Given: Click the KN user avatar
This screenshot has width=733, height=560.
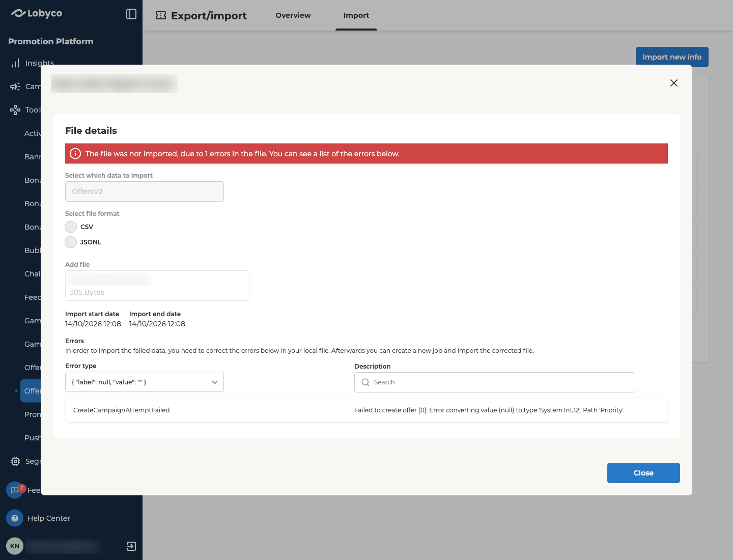Looking at the screenshot, I should (15, 546).
